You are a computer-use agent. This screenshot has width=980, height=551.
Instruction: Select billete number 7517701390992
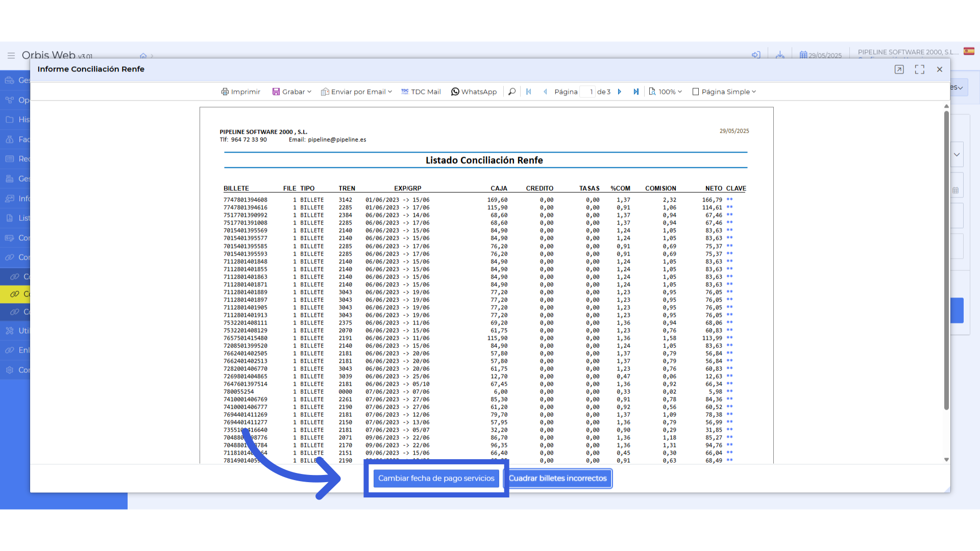(x=246, y=215)
